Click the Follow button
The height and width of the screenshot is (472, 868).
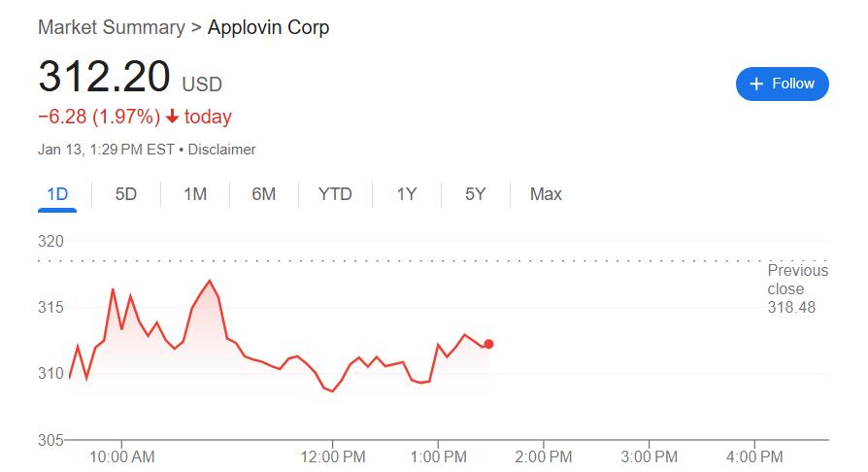[782, 84]
